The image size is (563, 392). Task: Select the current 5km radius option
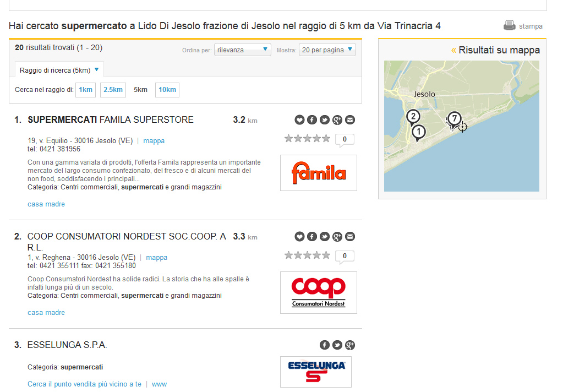140,90
